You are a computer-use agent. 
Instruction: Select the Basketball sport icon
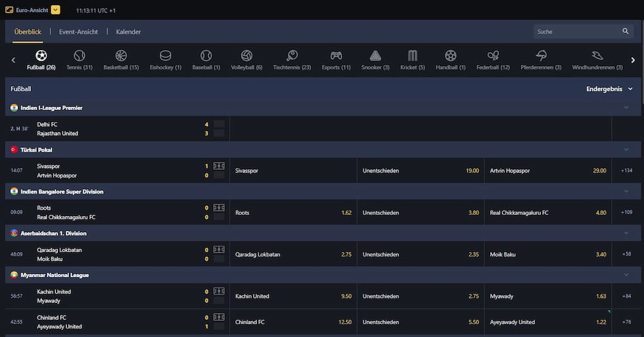tap(121, 57)
